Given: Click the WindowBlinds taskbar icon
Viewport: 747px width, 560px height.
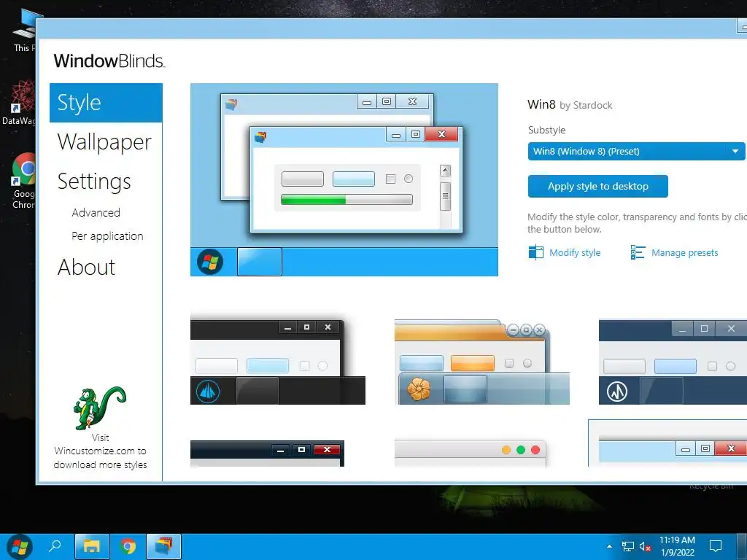Looking at the screenshot, I should pyautogui.click(x=163, y=546).
